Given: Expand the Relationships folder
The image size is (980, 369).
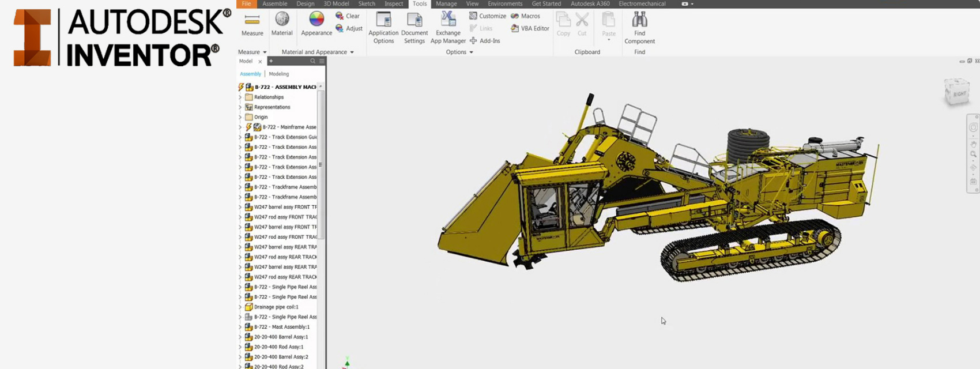Looking at the screenshot, I should click(240, 97).
